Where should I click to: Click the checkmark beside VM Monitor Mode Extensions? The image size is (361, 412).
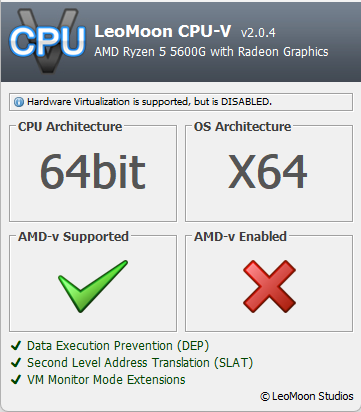coord(16,380)
